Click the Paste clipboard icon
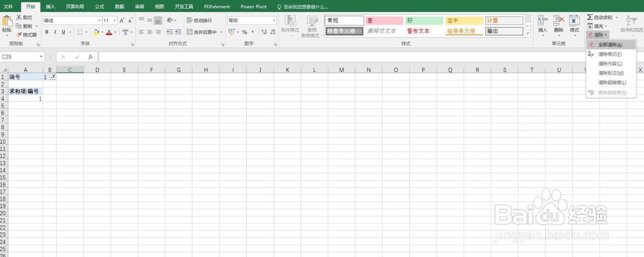The image size is (644, 257). (7, 21)
